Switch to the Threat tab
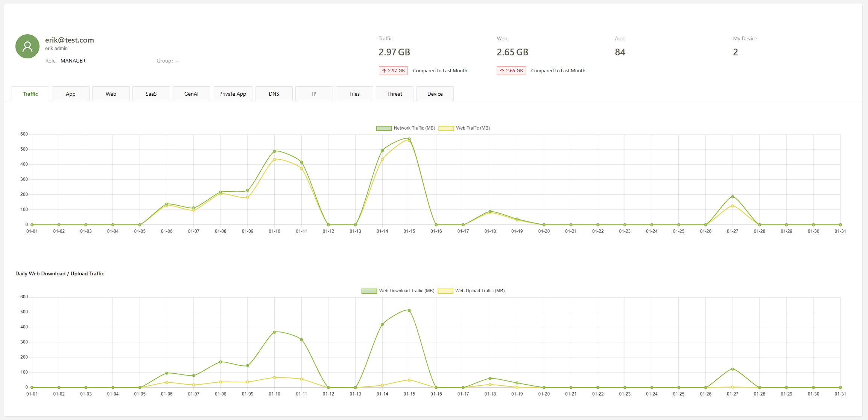 [395, 94]
